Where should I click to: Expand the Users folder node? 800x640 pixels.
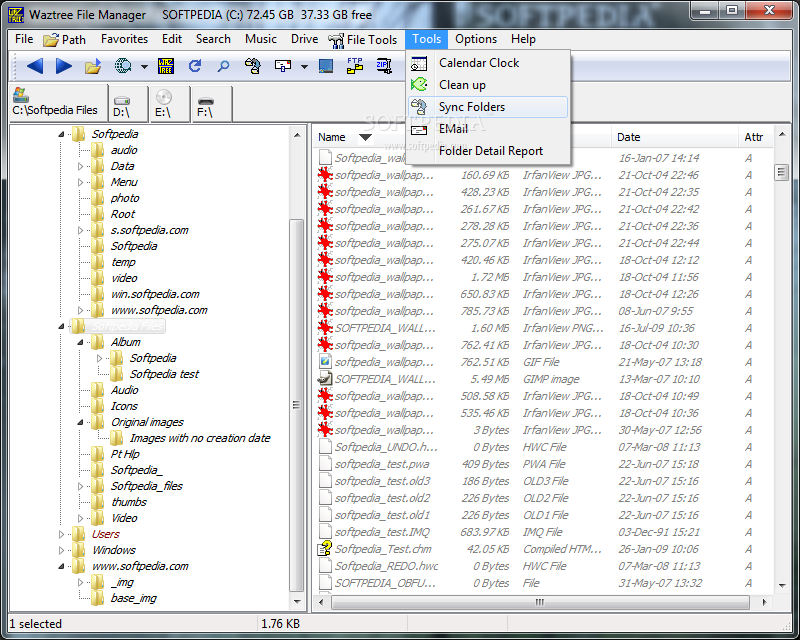[61, 534]
